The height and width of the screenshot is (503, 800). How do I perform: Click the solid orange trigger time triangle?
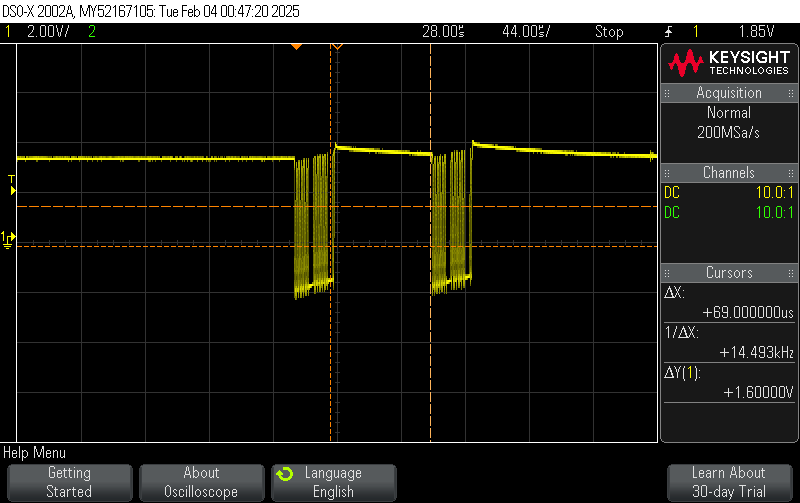[296, 47]
